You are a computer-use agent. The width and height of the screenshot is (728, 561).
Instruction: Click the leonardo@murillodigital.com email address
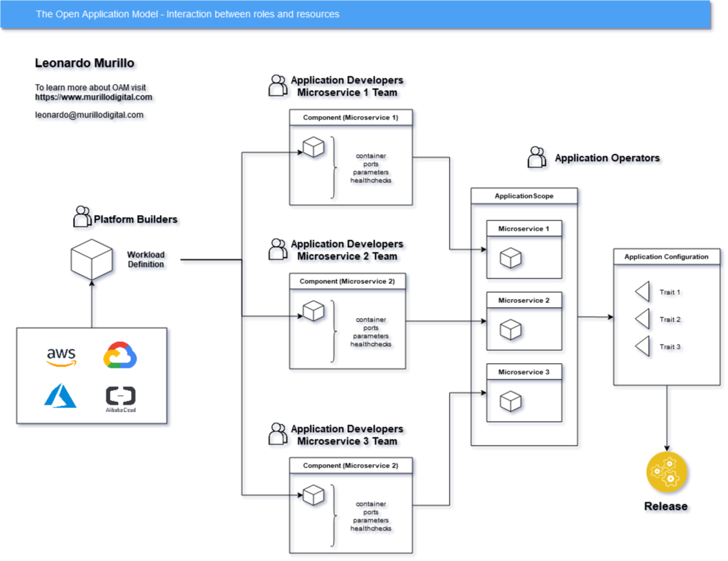pos(89,115)
